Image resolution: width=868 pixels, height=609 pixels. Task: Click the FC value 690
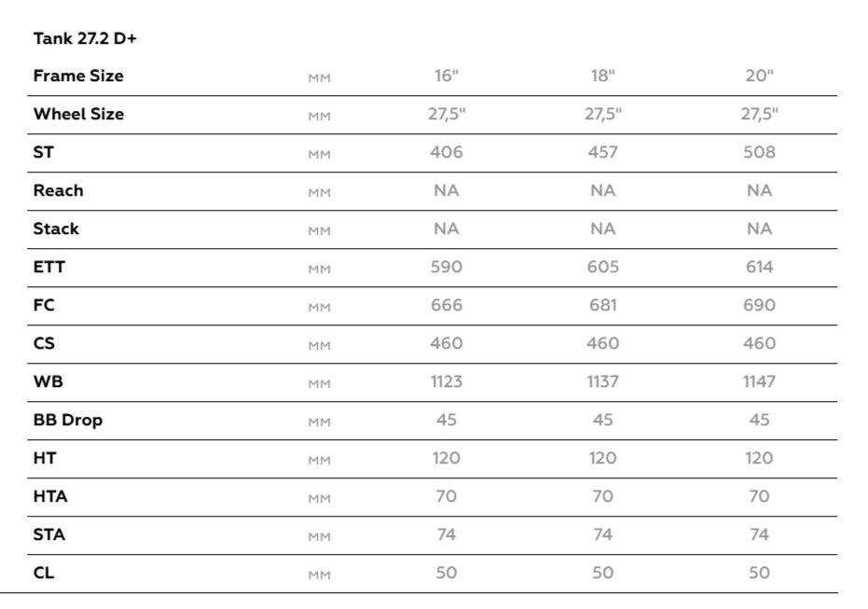coord(760,305)
